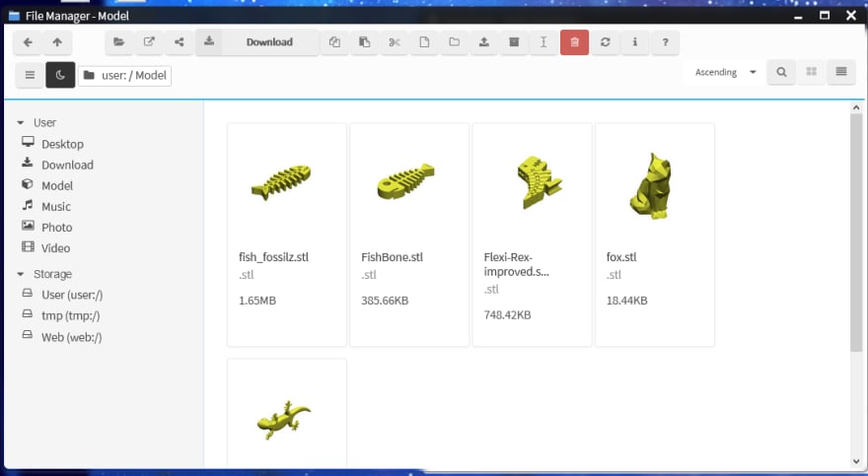Click the 18.44KB file size text
The height and width of the screenshot is (476, 868).
(x=626, y=301)
